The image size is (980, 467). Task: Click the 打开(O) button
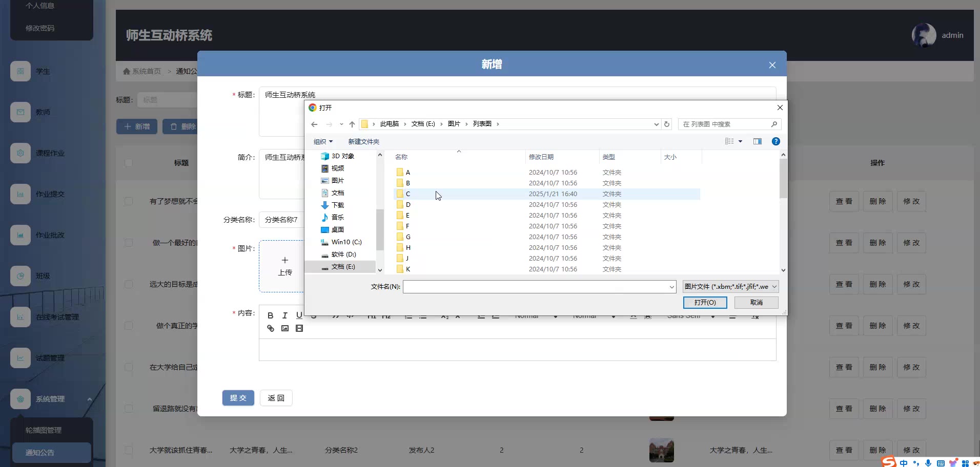pos(705,303)
